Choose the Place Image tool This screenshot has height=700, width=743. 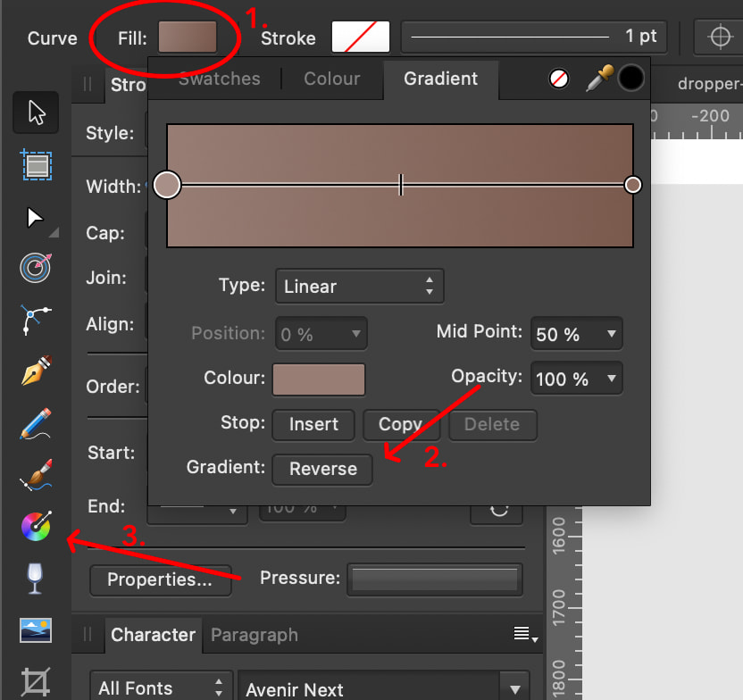click(x=36, y=630)
